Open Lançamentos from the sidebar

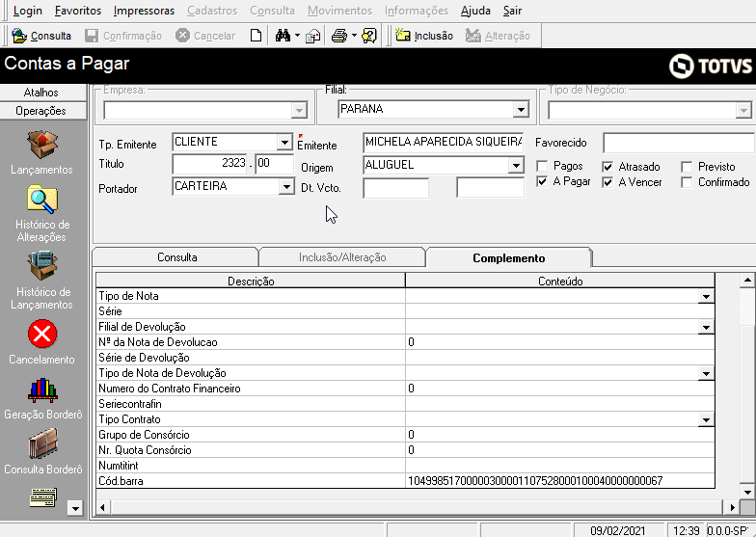click(x=42, y=145)
